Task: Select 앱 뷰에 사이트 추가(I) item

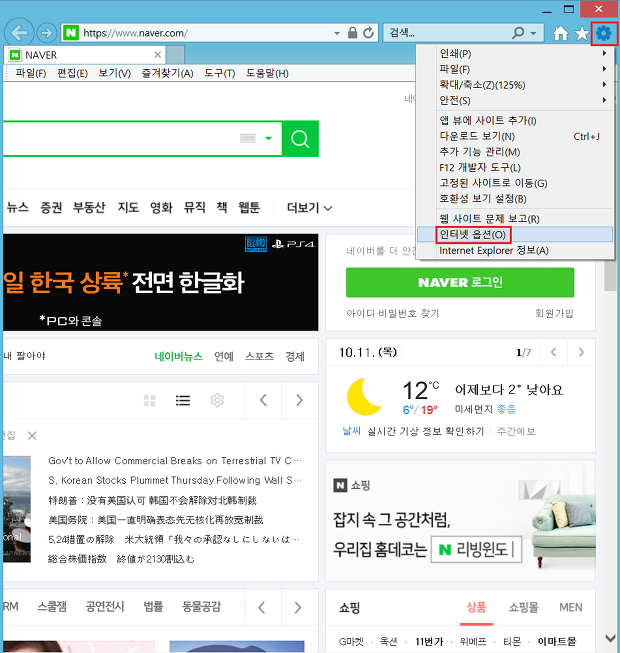Action: (x=515, y=120)
